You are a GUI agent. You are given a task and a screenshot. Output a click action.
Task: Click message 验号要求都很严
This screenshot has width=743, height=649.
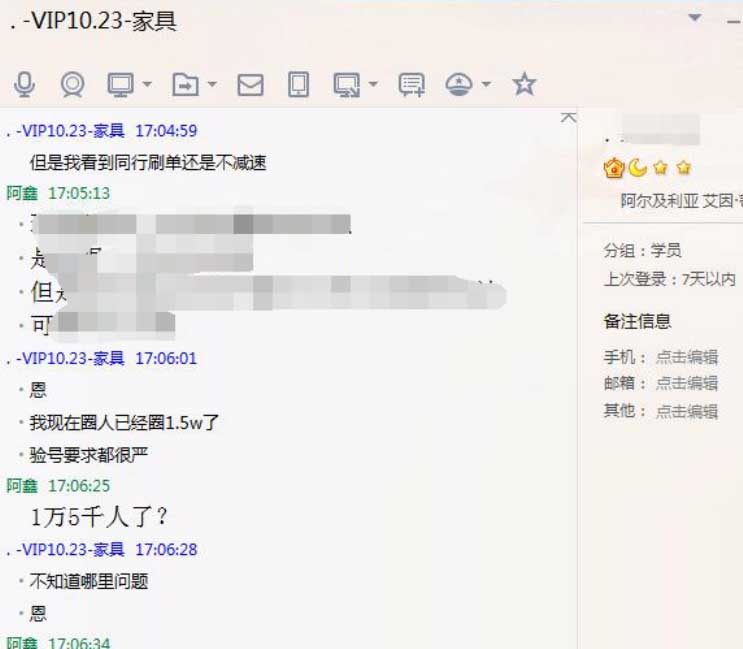[89, 455]
